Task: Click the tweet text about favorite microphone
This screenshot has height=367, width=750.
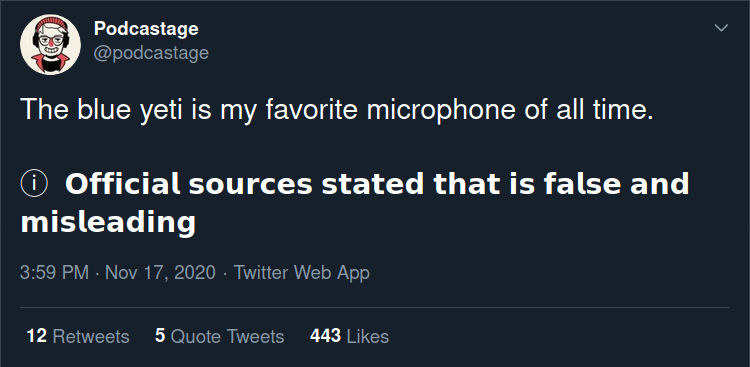Action: (x=337, y=111)
